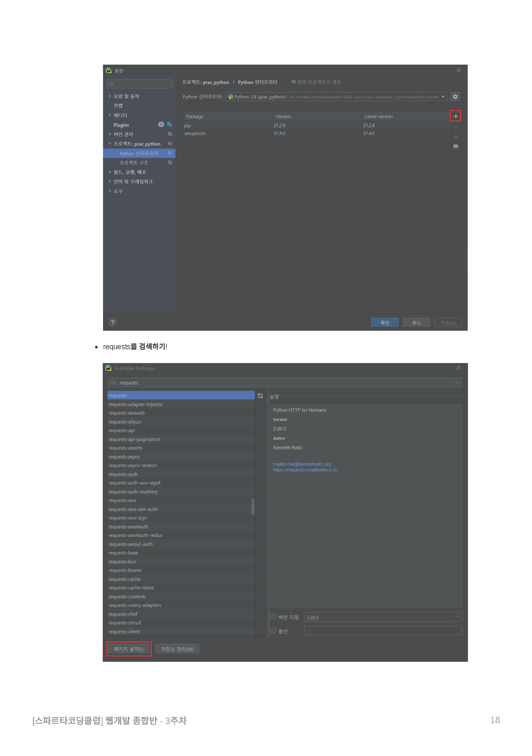This screenshot has width=532, height=756.
Task: Close the Available Packages window
Action: (458, 368)
